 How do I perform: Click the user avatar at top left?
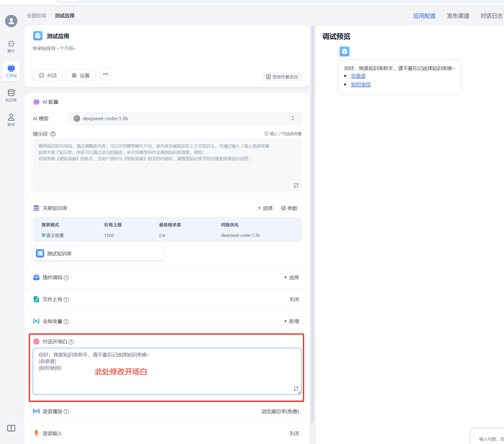pos(11,21)
